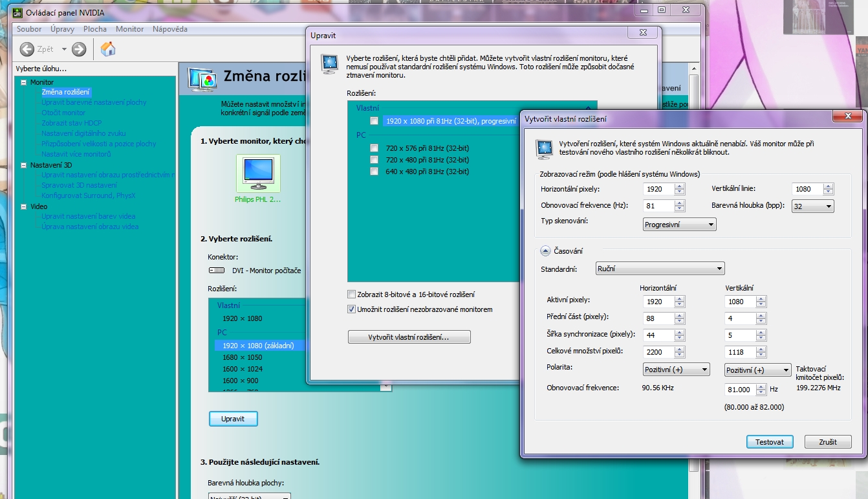Open the Plocha menu
Screen dimensions: 868x499
95,29
